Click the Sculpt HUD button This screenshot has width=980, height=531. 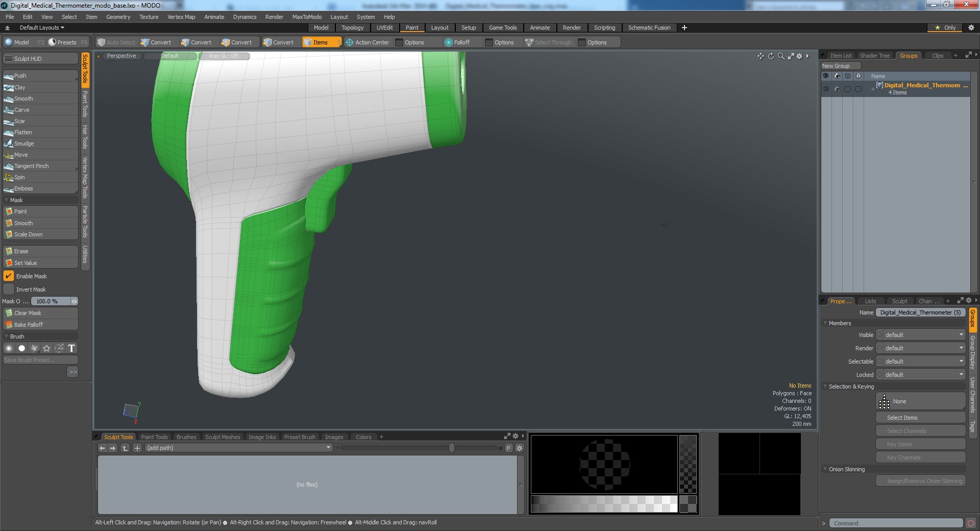(x=40, y=59)
